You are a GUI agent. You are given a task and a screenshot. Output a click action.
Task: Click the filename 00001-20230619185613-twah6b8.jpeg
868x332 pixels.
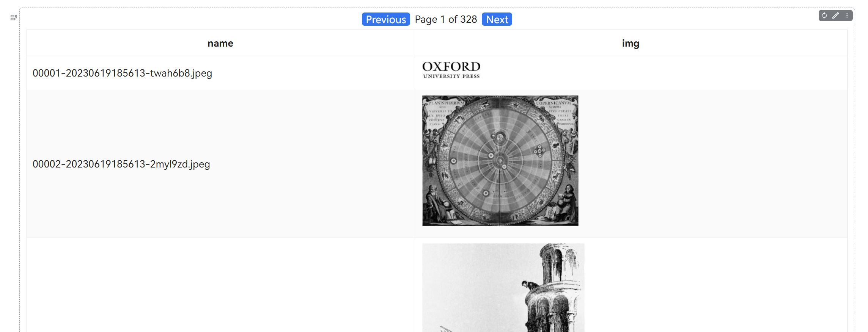click(x=122, y=73)
